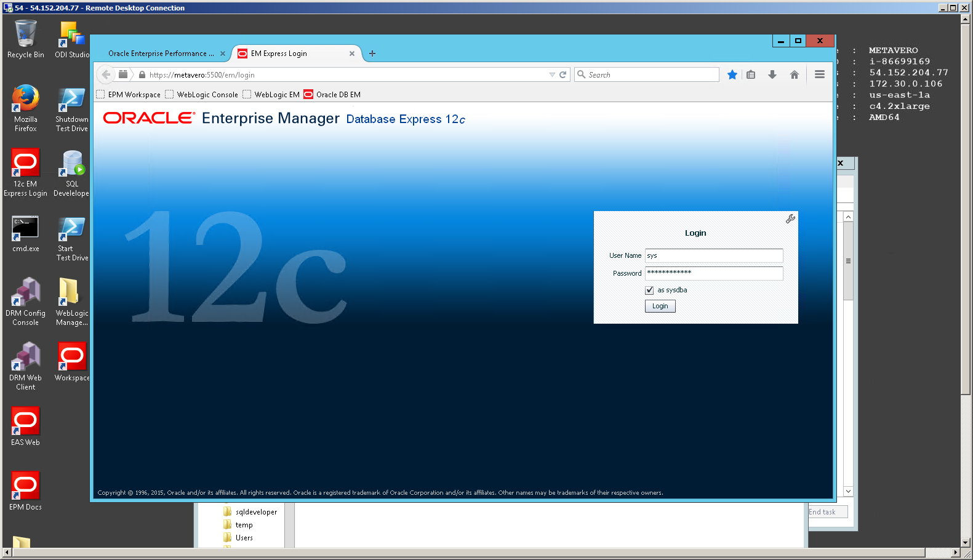Click the Firefox back arrow button
The image size is (973, 560).
106,74
